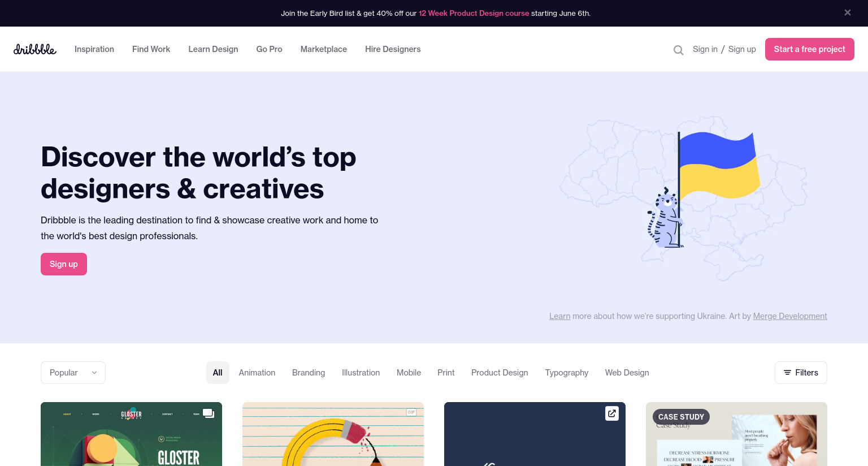Select the Mobile category tab
868x466 pixels.
pos(409,373)
